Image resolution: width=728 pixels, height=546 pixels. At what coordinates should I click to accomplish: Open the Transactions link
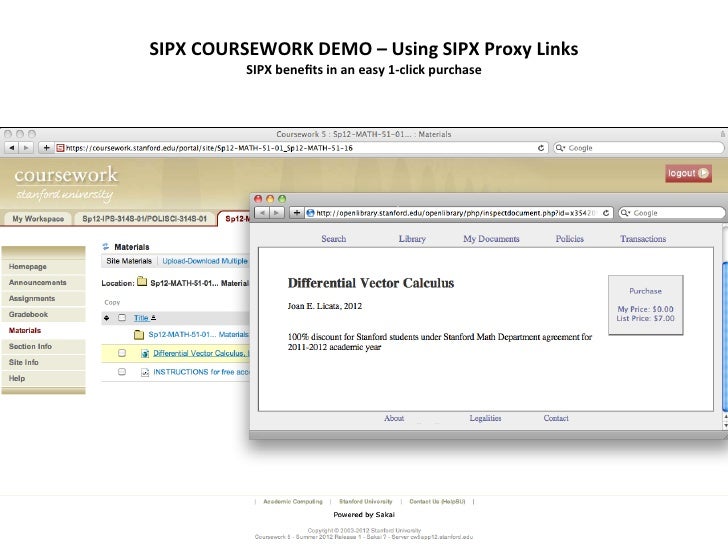click(643, 239)
